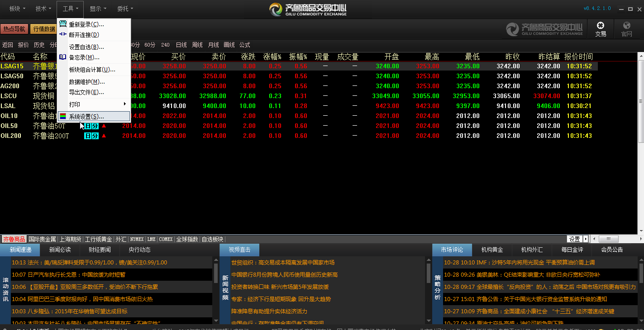
Task: Switch to the COMEX market tab
Action: click(166, 239)
